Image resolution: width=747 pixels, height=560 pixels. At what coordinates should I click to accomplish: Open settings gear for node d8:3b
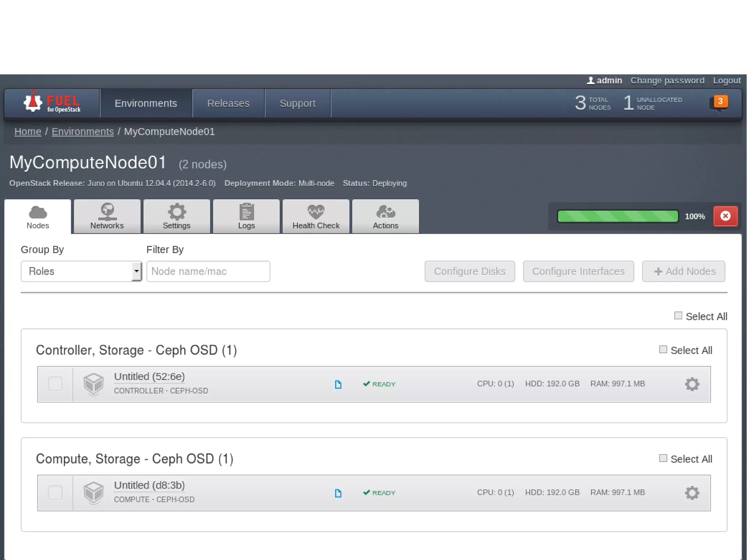pyautogui.click(x=692, y=493)
